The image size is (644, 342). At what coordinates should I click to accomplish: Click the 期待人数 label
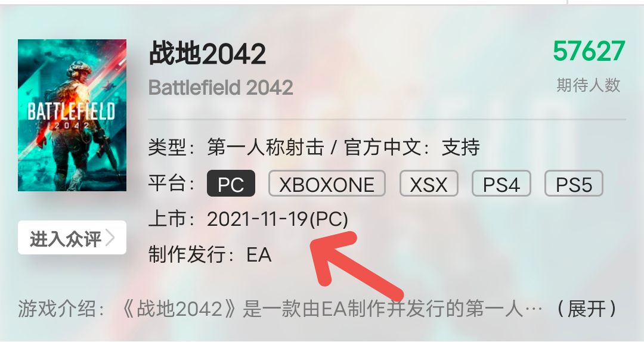tap(588, 85)
